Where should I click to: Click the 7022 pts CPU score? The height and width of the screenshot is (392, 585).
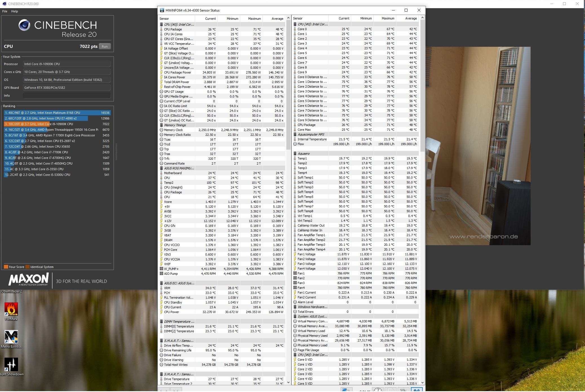(x=88, y=46)
